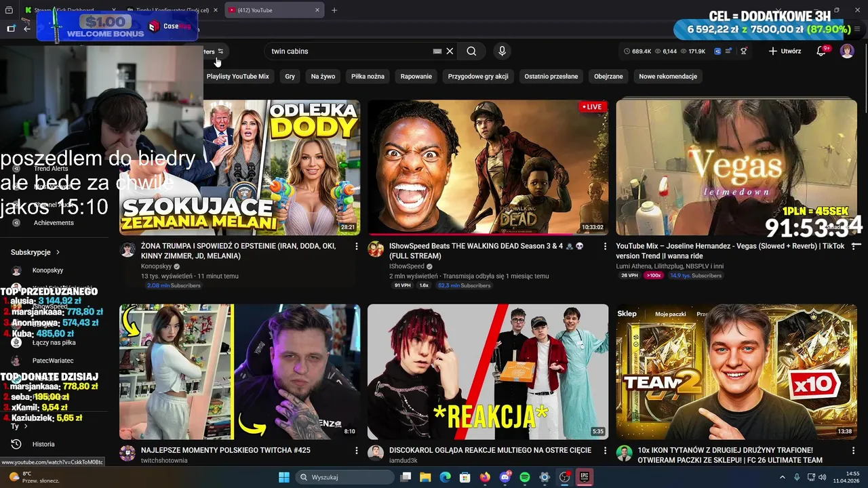Select the Ostatnio przesłane chip
868x488 pixels.
pos(551,77)
